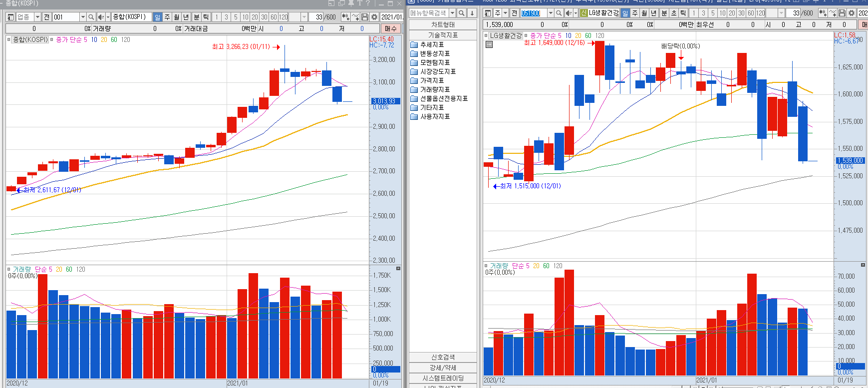Open the 주 type dropdown in LG생활건강 toolbar

click(x=505, y=13)
